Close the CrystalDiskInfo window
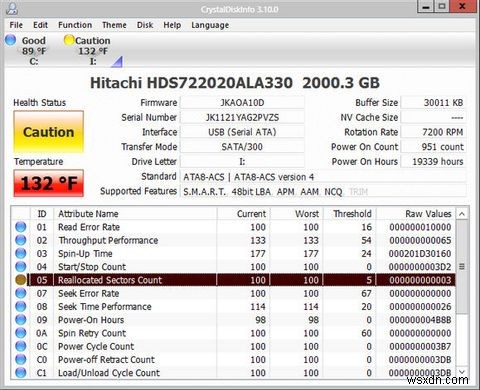The width and height of the screenshot is (480, 390). pos(462,7)
